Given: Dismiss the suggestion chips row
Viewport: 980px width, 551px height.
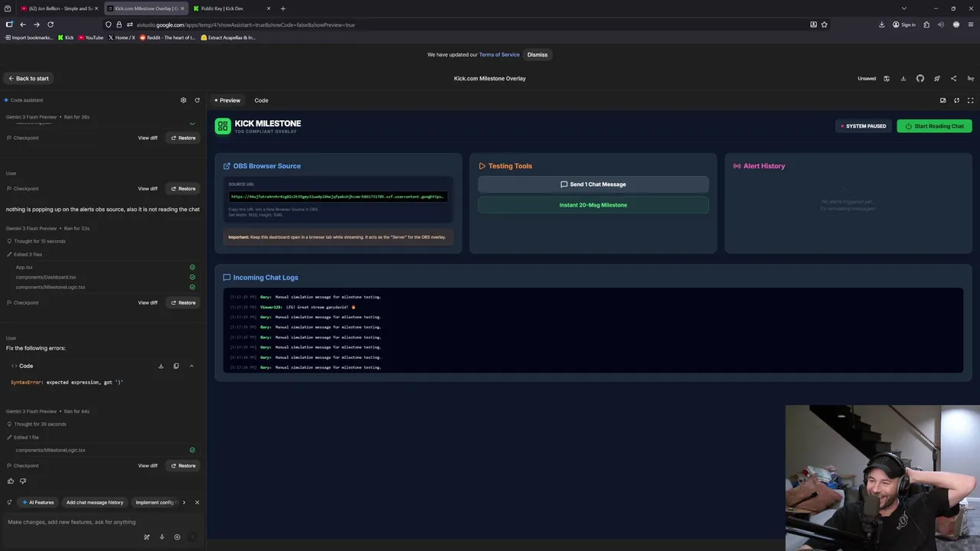Looking at the screenshot, I should point(197,503).
